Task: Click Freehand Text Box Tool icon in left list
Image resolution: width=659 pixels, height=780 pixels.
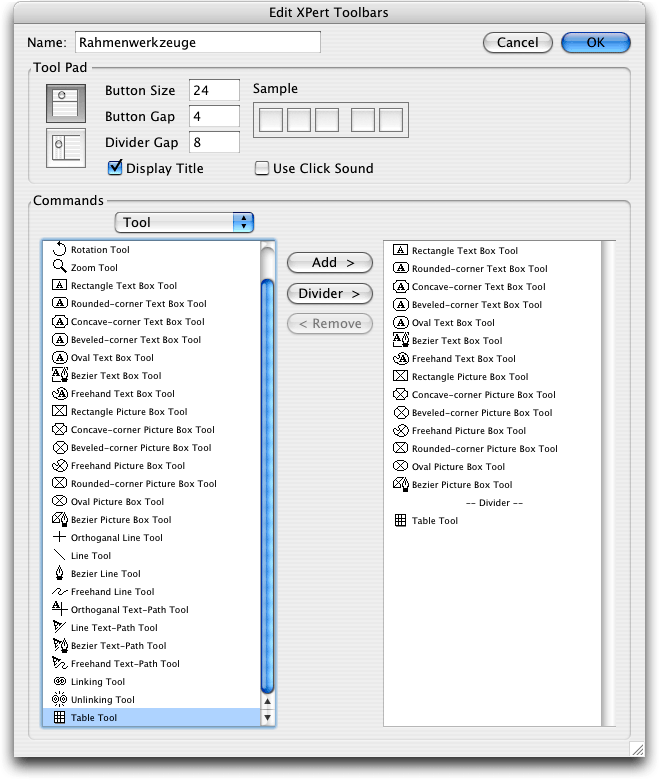Action: point(59,393)
